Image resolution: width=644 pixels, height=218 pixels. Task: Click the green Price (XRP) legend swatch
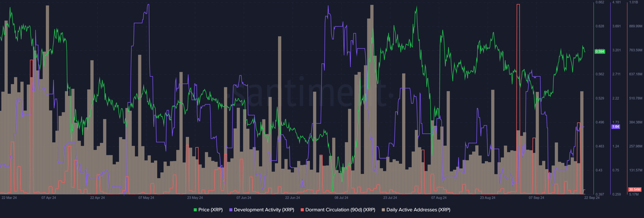[195, 210]
